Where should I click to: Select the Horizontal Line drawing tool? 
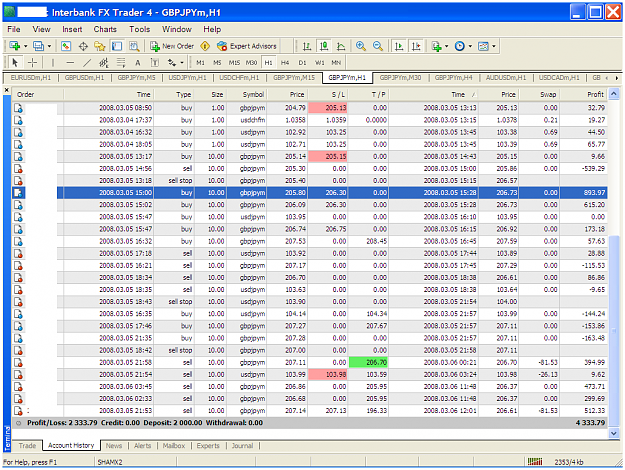pos(70,63)
